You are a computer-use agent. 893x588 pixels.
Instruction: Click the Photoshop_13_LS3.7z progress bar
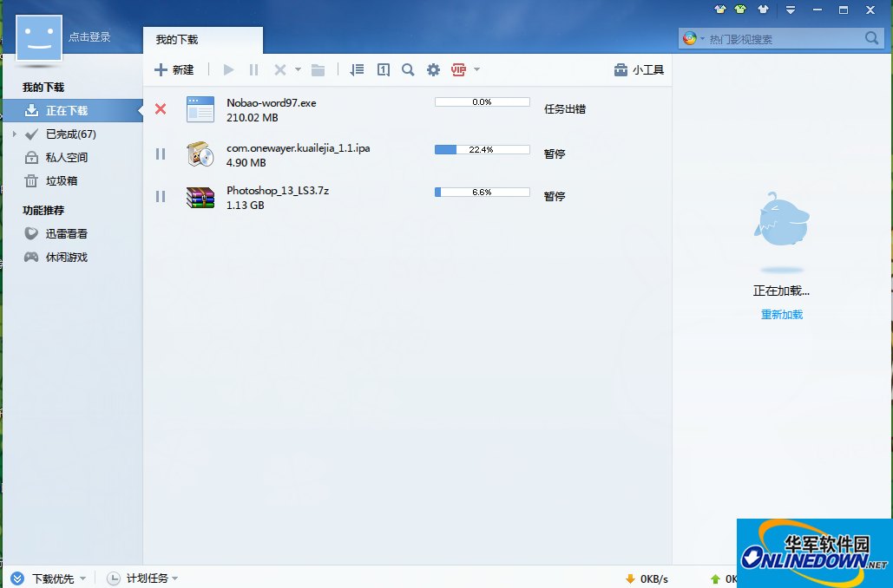[x=482, y=193]
